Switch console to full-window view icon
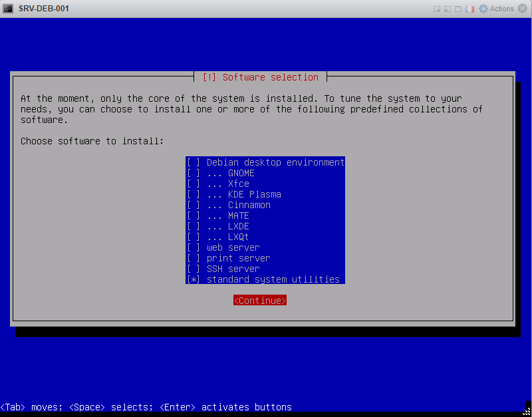This screenshot has height=417, width=532. [458, 9]
